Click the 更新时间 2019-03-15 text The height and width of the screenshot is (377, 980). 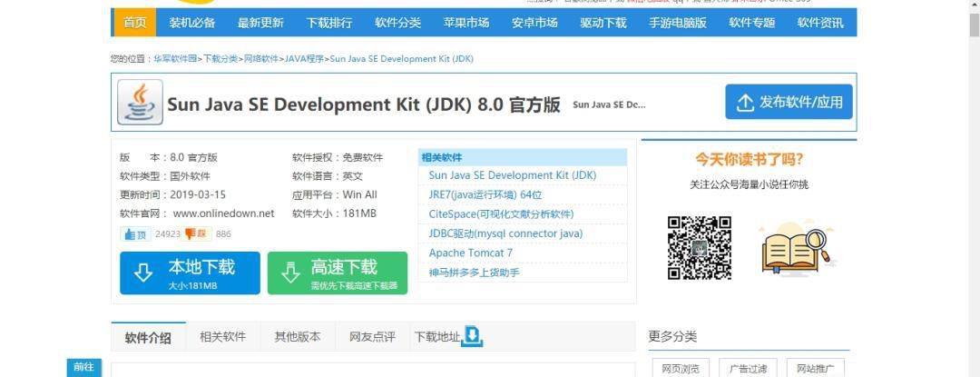(173, 194)
